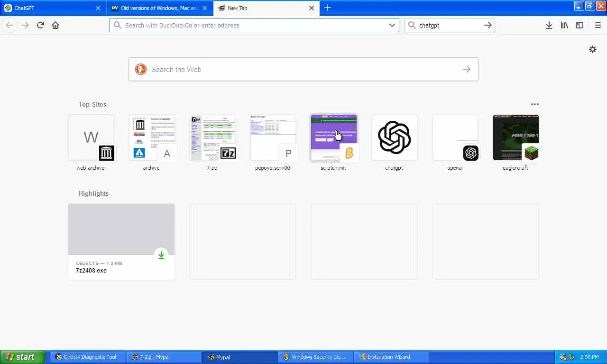This screenshot has height=364, width=607.
Task: Open the scratch.mit top site tile
Action: [334, 137]
